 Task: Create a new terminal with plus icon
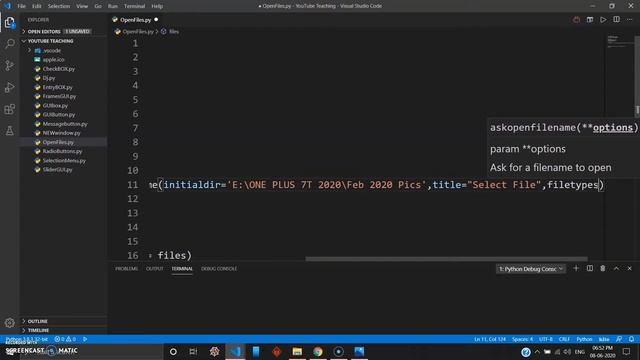click(x=576, y=268)
